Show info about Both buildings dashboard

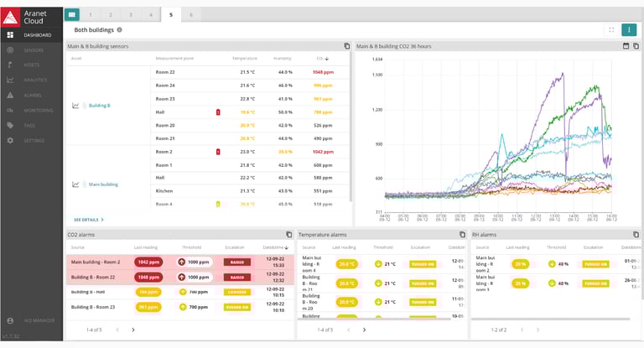[x=120, y=29]
